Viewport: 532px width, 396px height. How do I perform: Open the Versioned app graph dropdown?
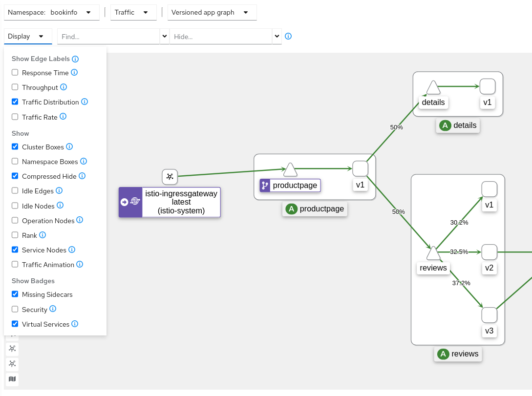click(x=212, y=12)
